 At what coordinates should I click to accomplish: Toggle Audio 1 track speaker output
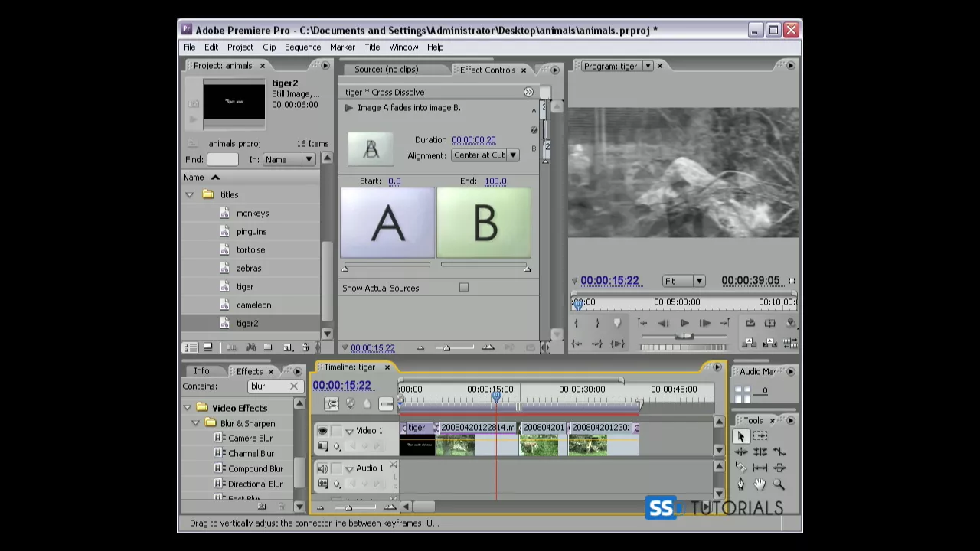323,468
